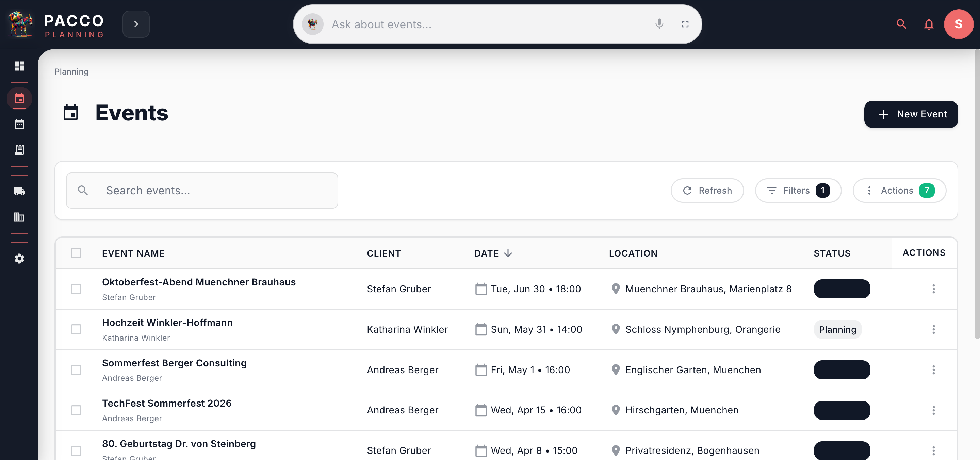Open notifications with the bell icon
The height and width of the screenshot is (460, 980).
tap(929, 24)
